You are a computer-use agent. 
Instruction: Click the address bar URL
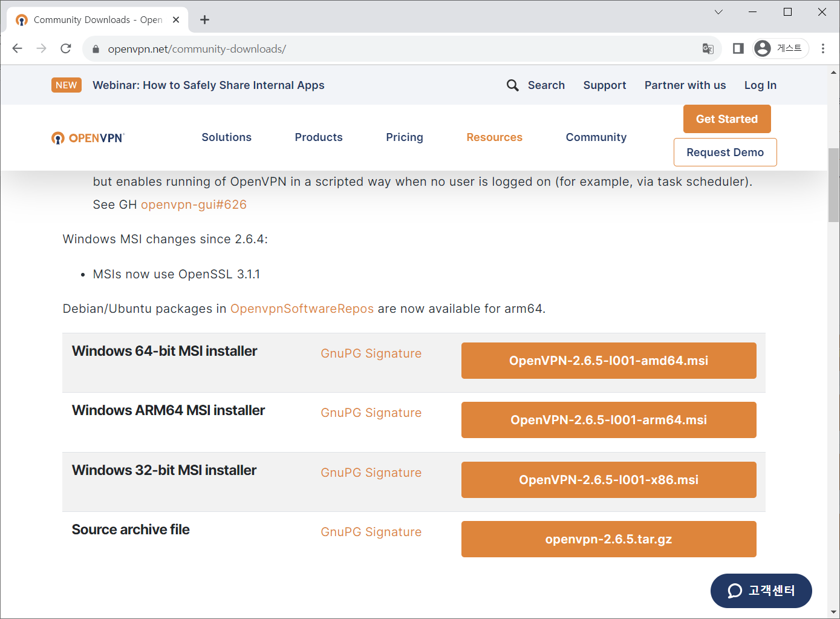(x=197, y=49)
